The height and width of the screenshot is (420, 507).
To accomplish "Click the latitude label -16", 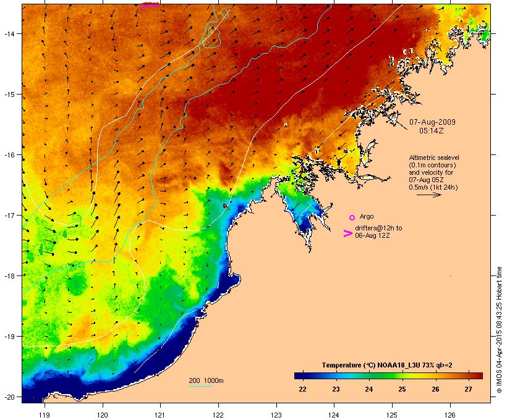I will tap(9, 155).
